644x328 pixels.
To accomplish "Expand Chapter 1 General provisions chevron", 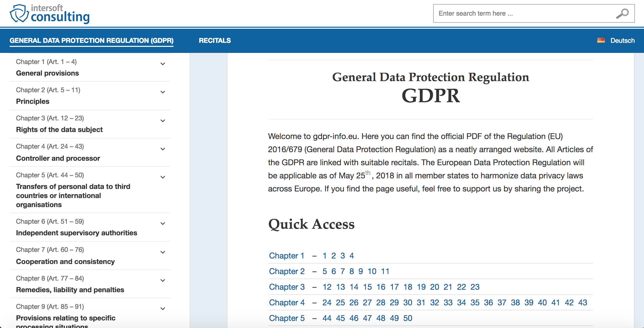I will pos(163,64).
